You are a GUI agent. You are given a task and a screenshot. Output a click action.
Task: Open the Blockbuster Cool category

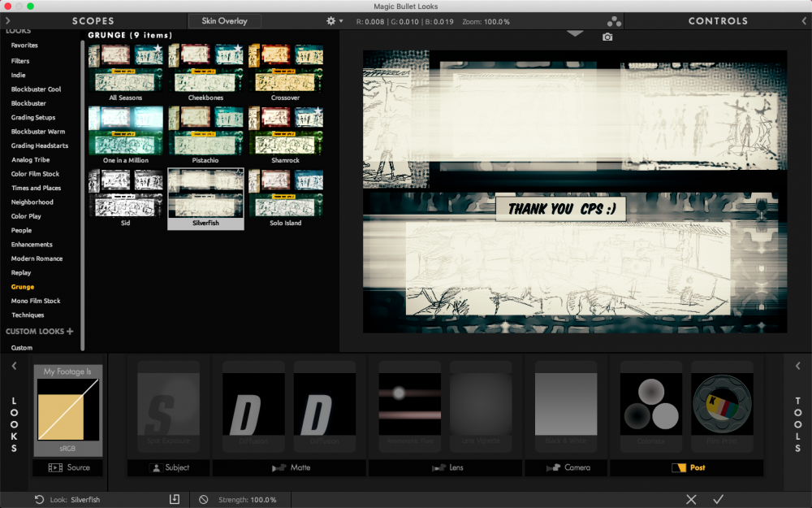pyautogui.click(x=36, y=89)
